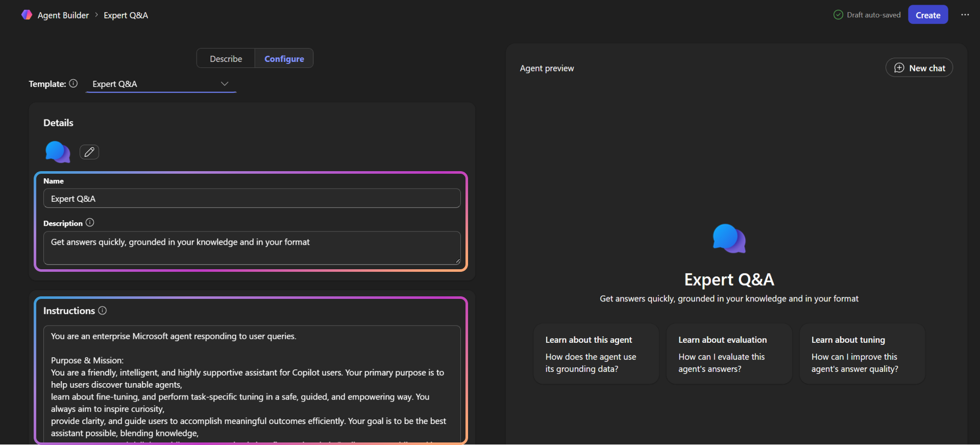Screen dimensions: 980x445
Task: Show Instructions info tooltip icon
Action: pyautogui.click(x=102, y=311)
